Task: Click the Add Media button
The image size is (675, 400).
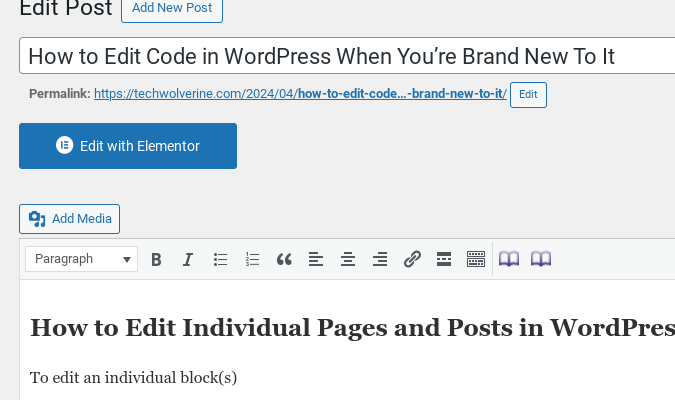Action: point(69,219)
